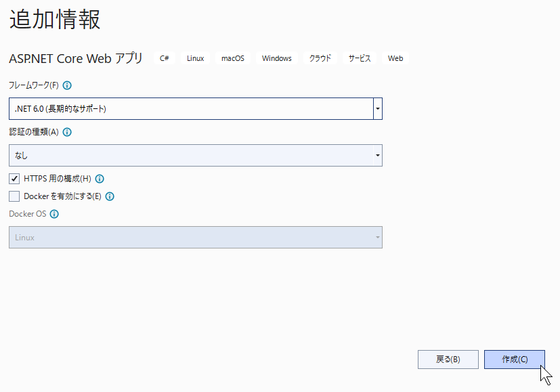Screen dimensions: 560x392
Task: Click the info icon beside 認証の種類 label
Action: (67, 132)
